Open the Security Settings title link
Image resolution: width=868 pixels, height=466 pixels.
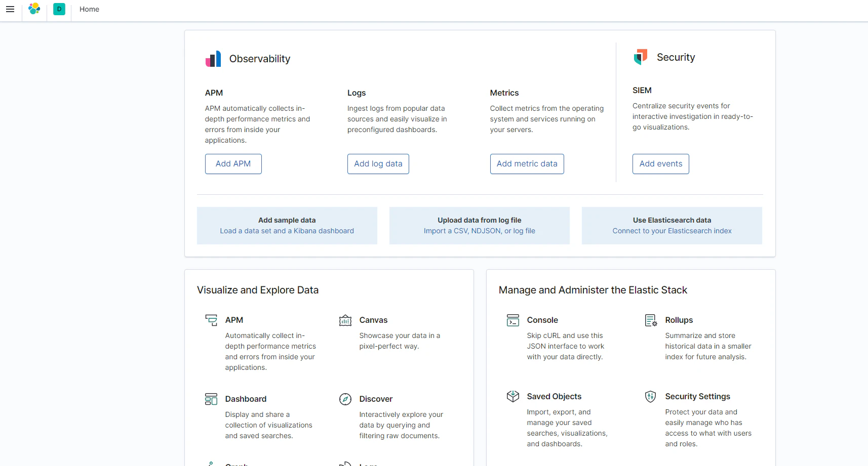(698, 397)
